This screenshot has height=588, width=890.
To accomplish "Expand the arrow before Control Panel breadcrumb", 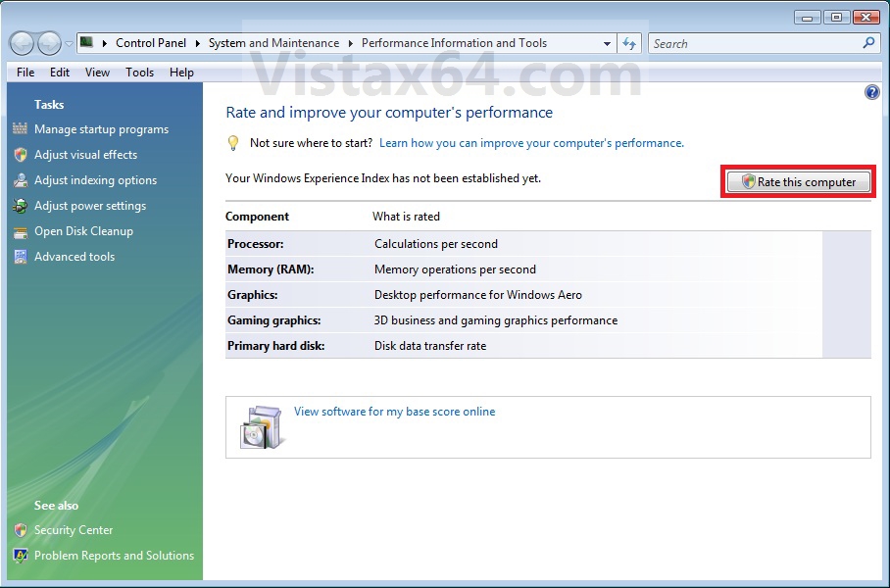I will pyautogui.click(x=105, y=43).
